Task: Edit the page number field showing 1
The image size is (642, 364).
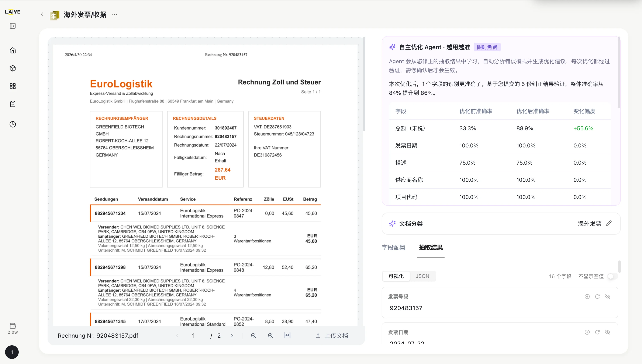Action: [193, 336]
